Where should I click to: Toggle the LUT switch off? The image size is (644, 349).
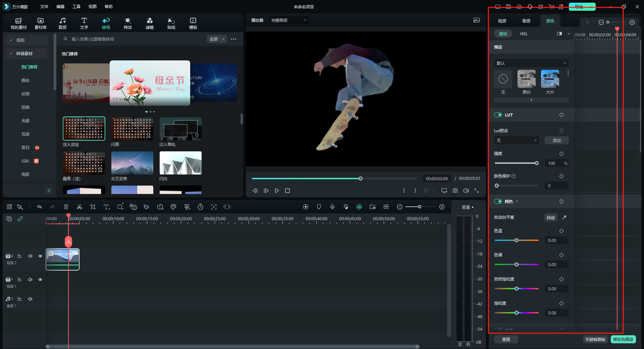pos(498,115)
